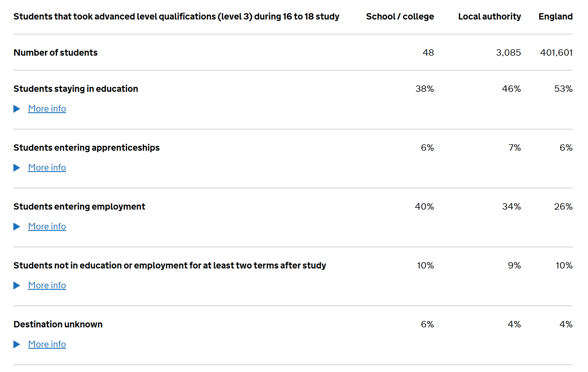
Task: Click the Number of students row label
Action: 55,53
